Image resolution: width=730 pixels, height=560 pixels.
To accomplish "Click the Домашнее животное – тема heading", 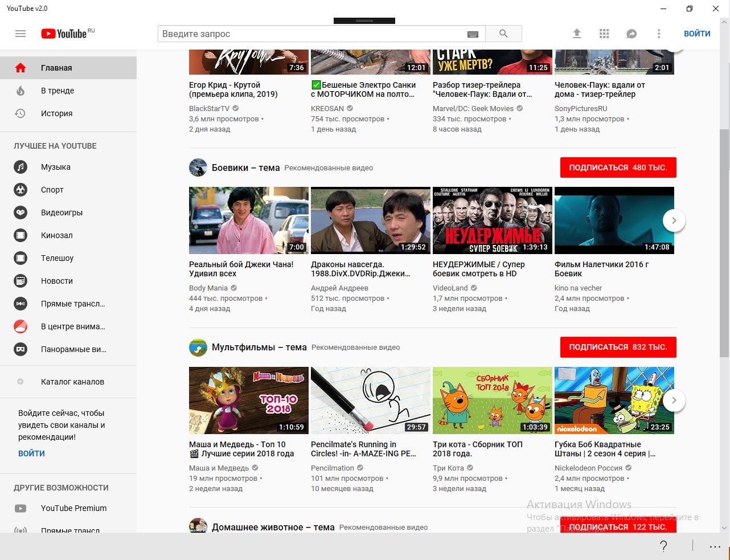I will coord(273,527).
